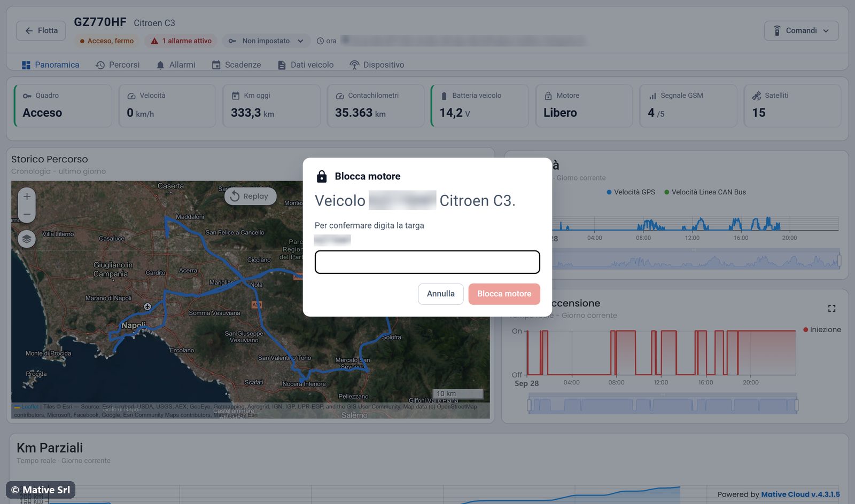Click the Quadro key icon
This screenshot has height=504, width=855.
click(27, 96)
